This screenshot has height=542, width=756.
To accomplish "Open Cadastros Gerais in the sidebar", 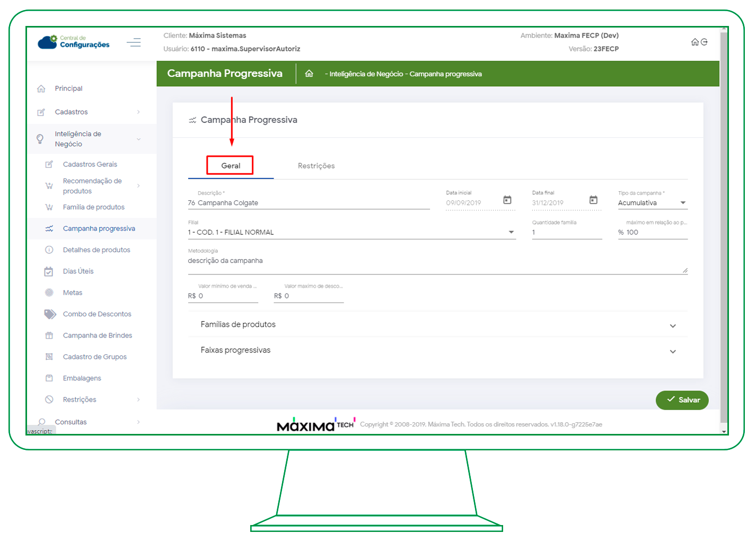I will point(91,164).
